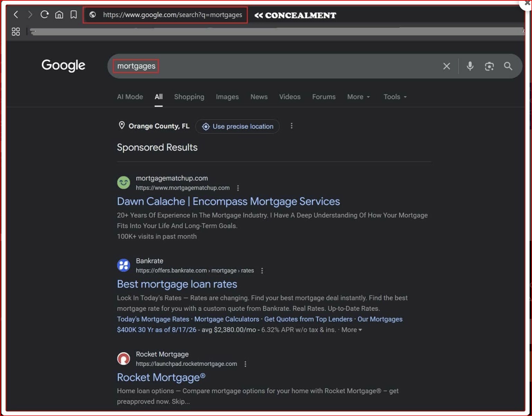Click the 100K+ visits in past month text
Screen dimensions: 532x416
(157, 236)
